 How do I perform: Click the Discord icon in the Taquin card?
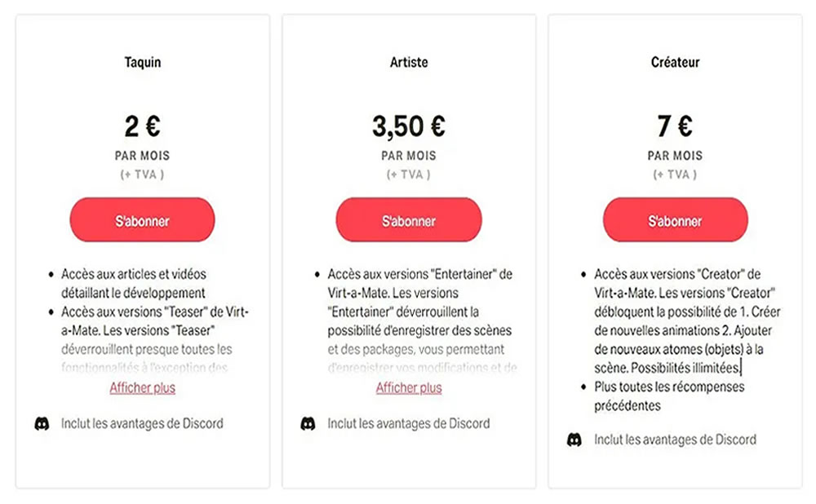[x=42, y=424]
